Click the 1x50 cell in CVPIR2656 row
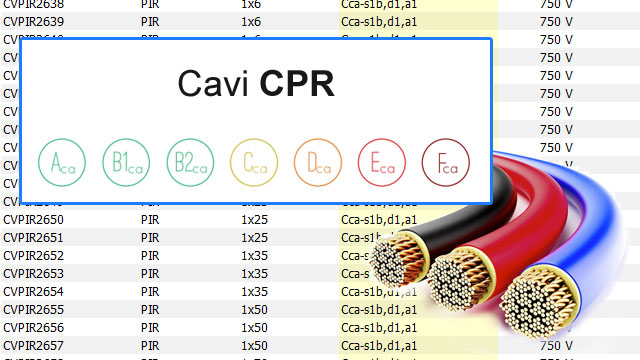Screen dimensions: 640x360 [254, 328]
